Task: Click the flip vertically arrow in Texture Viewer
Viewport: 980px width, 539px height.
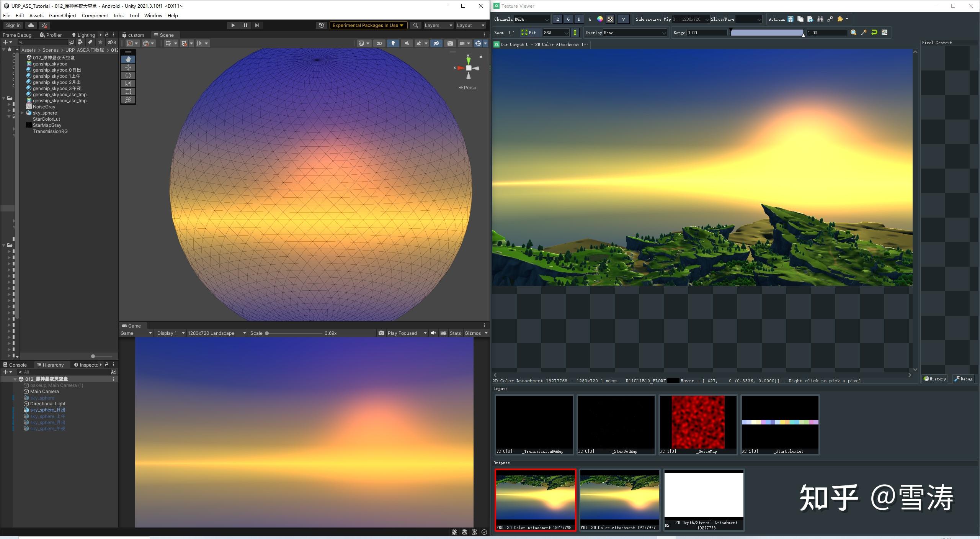Action: [575, 33]
